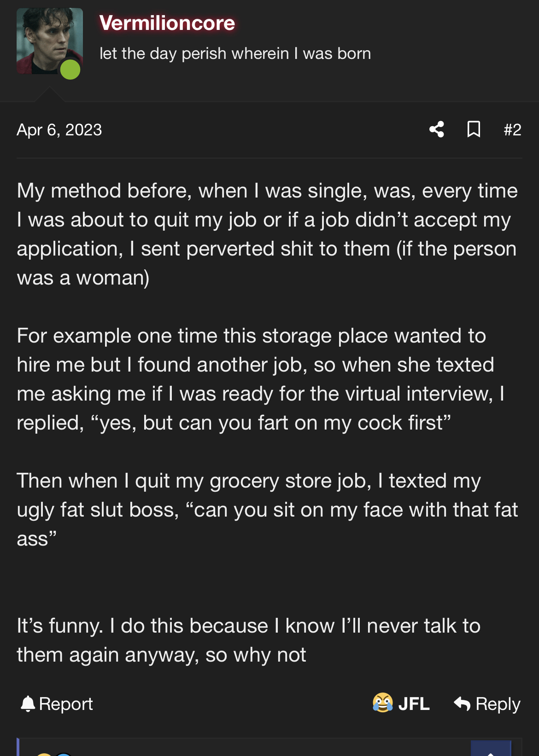Click the user title under Vermilioncore

click(235, 53)
